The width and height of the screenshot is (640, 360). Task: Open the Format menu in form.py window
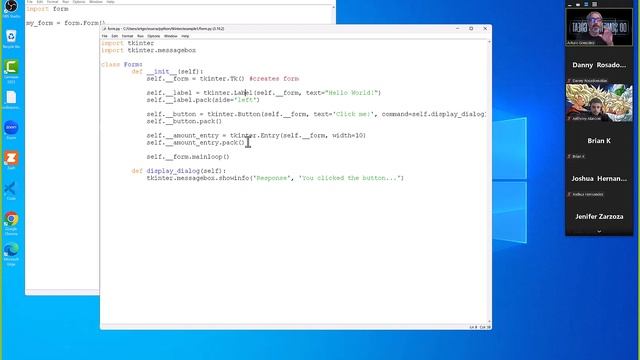pyautogui.click(x=127, y=36)
